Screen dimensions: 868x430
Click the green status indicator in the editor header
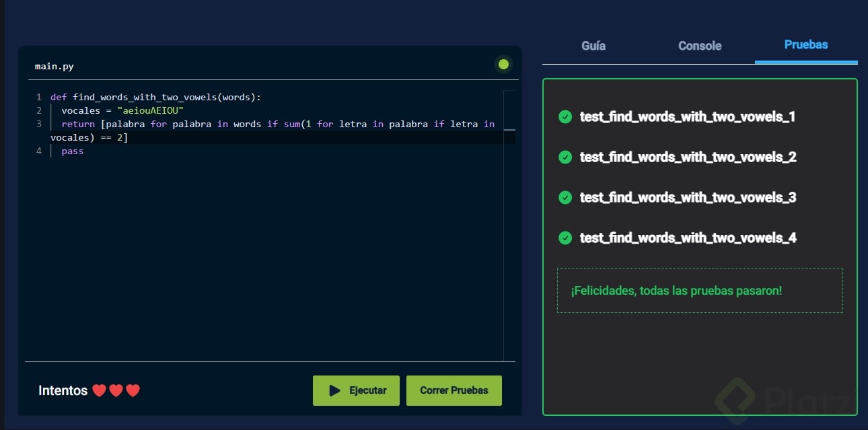tap(503, 65)
